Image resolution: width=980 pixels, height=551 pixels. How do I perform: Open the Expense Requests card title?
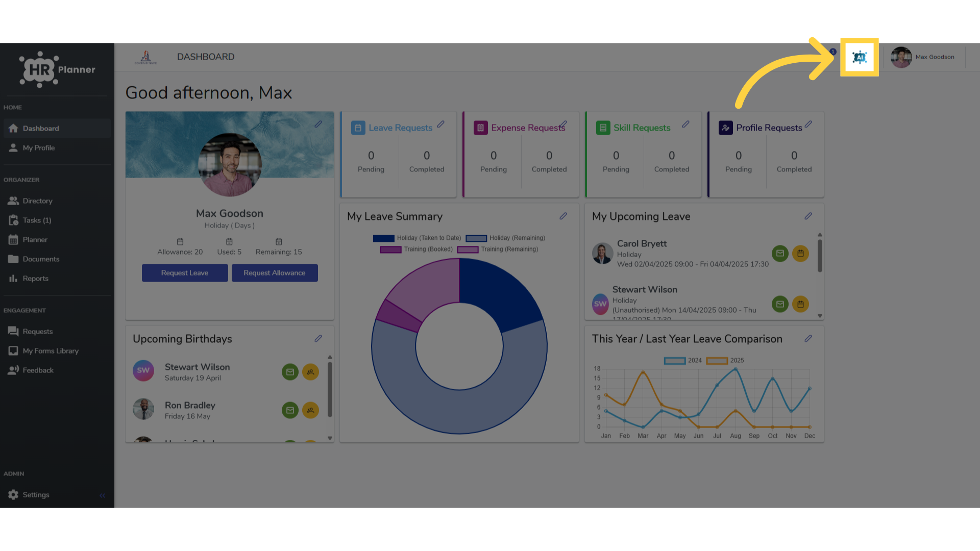[528, 128]
